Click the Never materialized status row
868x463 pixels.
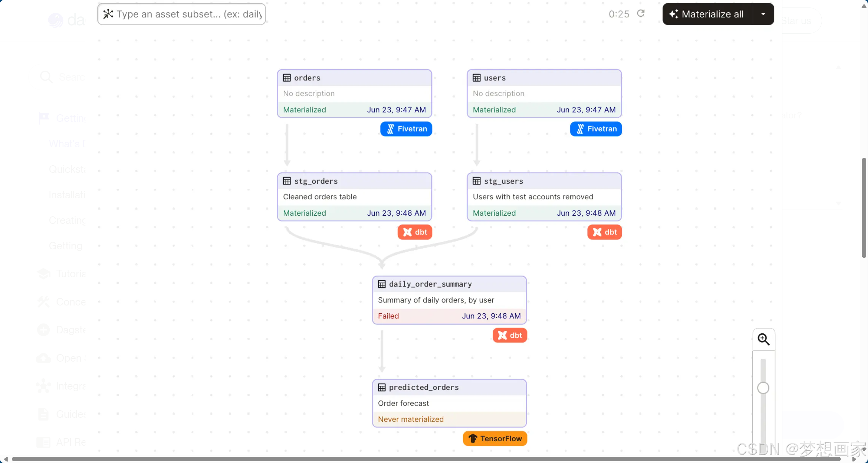click(411, 419)
